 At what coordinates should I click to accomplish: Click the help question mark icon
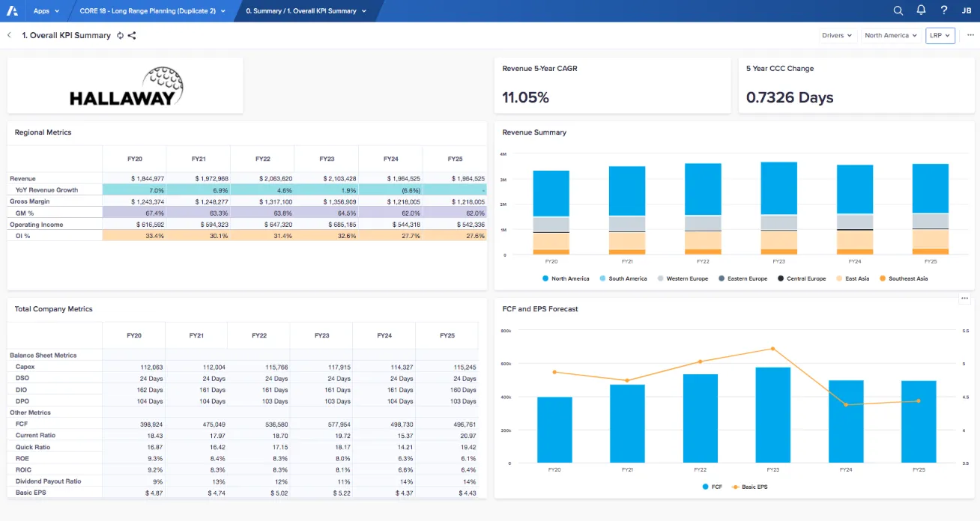(943, 10)
